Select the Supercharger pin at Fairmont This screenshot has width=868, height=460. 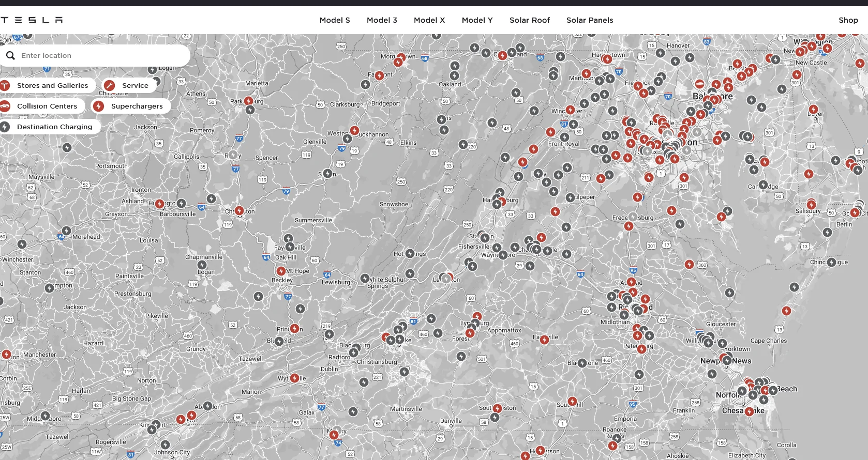[x=380, y=75]
